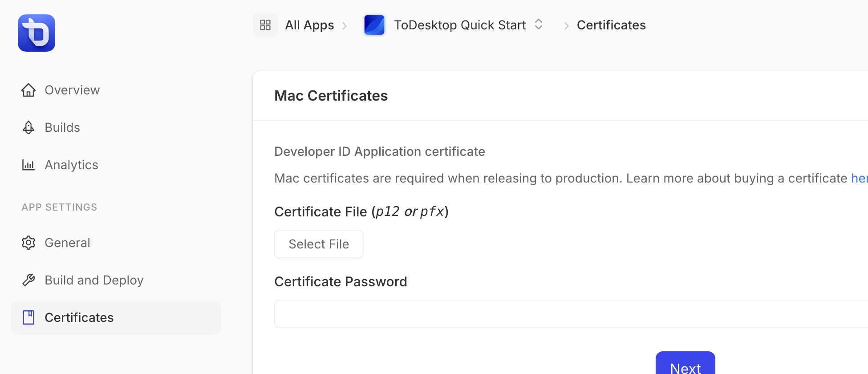This screenshot has height=374, width=868.
Task: Click the ToDesktop Quick Start app thumbnail
Action: (374, 25)
